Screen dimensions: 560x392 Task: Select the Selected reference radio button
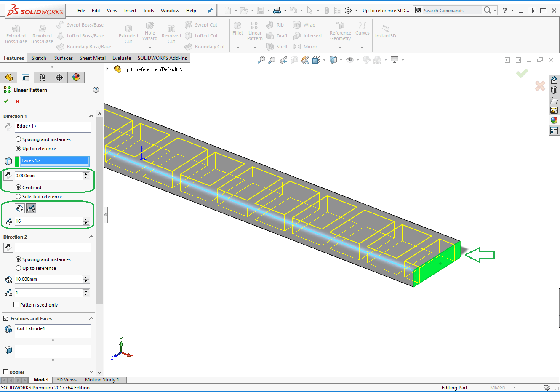pos(19,197)
